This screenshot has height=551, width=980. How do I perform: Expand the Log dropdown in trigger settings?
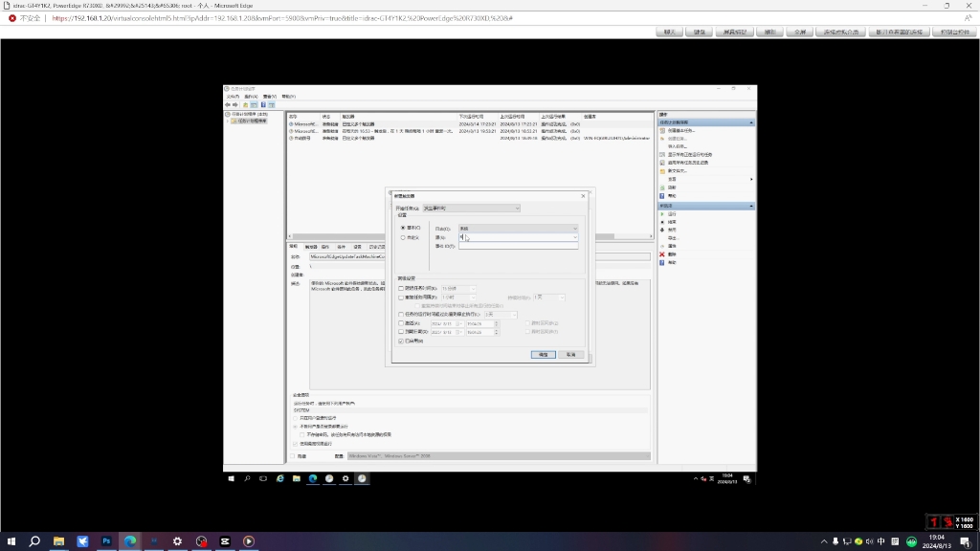pyautogui.click(x=518, y=229)
